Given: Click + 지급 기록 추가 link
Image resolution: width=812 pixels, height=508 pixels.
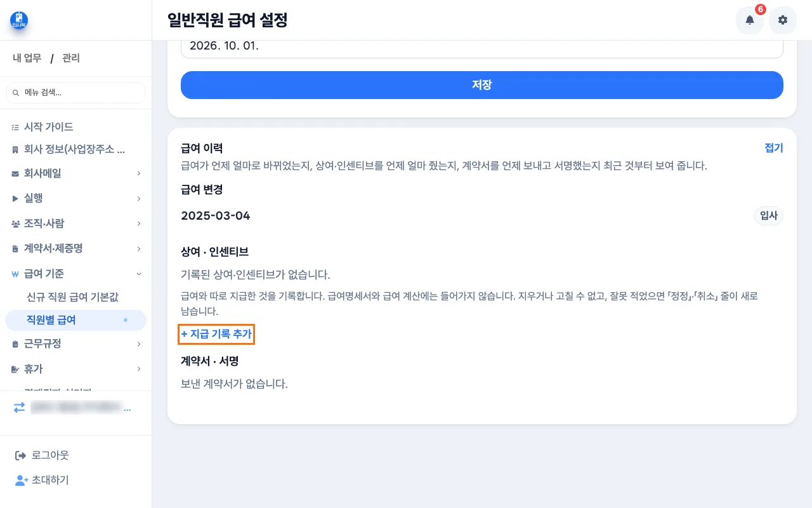Looking at the screenshot, I should 217,334.
